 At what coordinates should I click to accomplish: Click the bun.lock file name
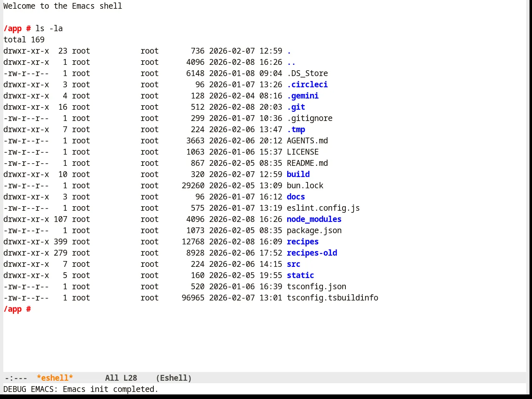(x=305, y=186)
